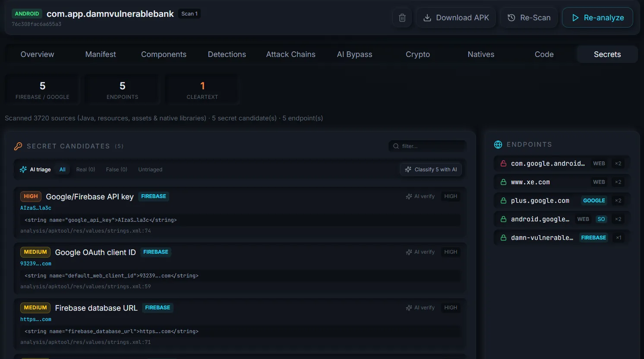The image size is (644, 359).
Task: Open the Natives tab
Action: 481,54
